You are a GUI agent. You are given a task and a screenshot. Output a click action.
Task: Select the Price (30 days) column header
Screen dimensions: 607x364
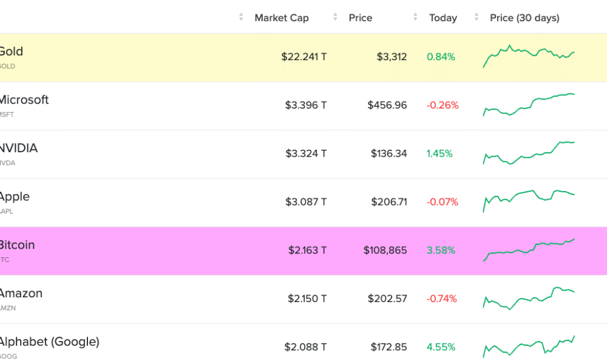click(x=524, y=18)
